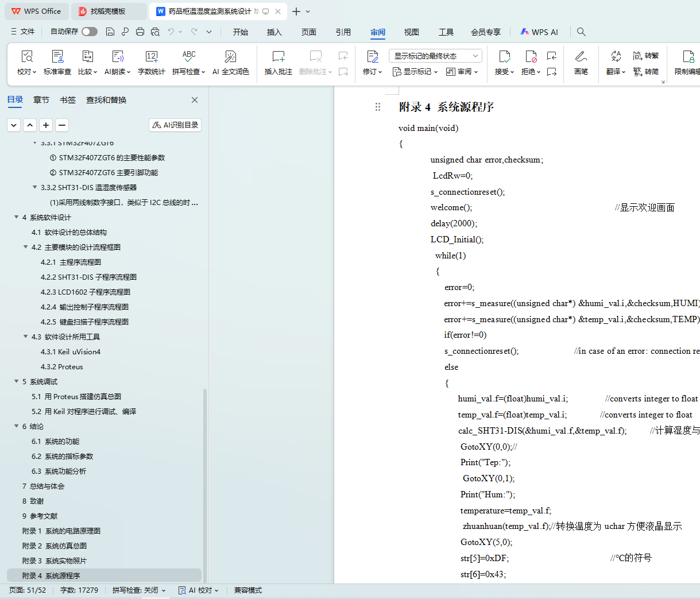Switch to the 插入 (Insert) ribbon tab
The image size is (700, 599).
coord(274,32)
